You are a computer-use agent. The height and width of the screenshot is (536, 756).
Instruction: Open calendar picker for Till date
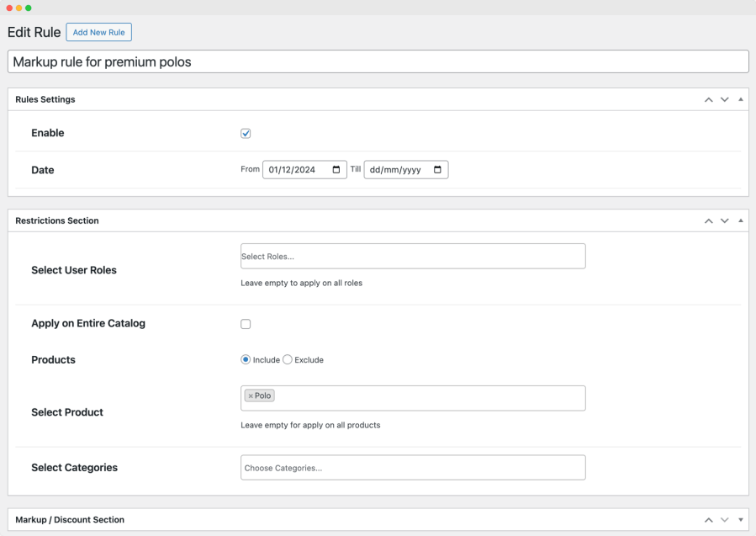[437, 170]
